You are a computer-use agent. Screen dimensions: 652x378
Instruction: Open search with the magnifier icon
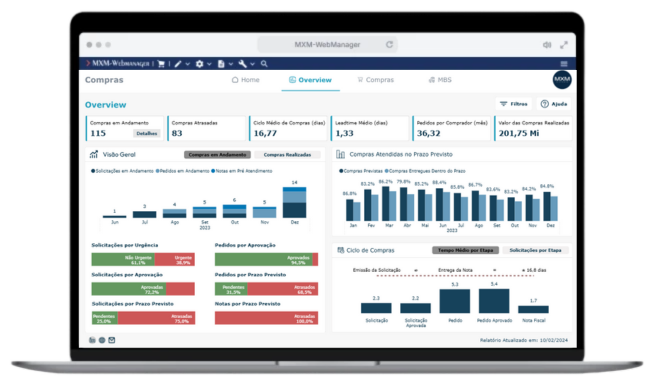(264, 64)
